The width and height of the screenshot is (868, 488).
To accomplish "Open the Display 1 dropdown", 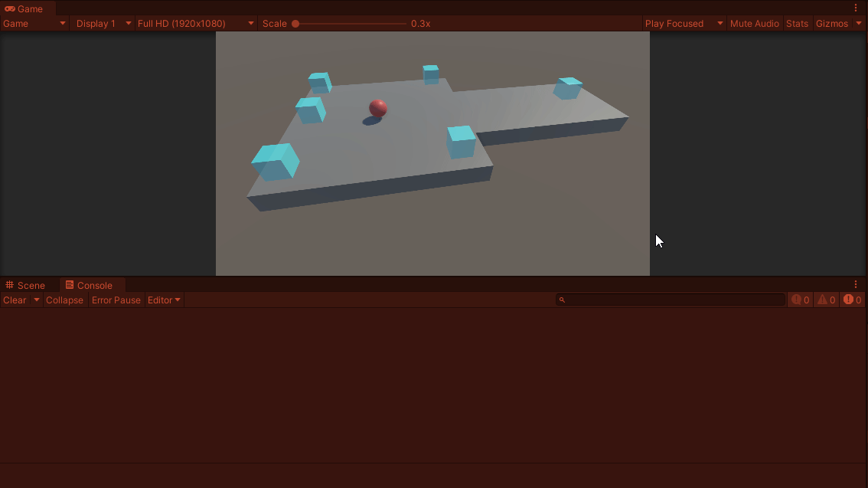I will (x=102, y=24).
